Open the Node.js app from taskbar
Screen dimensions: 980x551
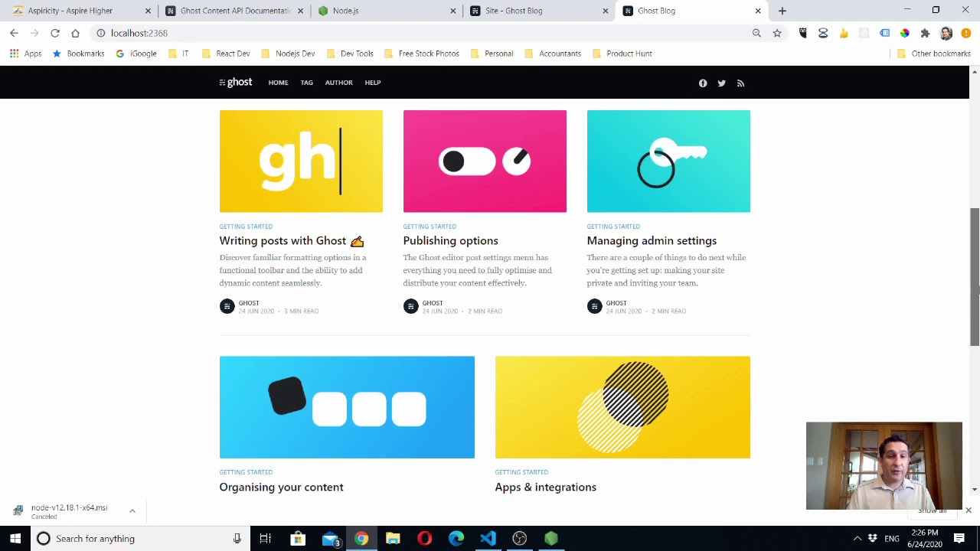pyautogui.click(x=551, y=539)
